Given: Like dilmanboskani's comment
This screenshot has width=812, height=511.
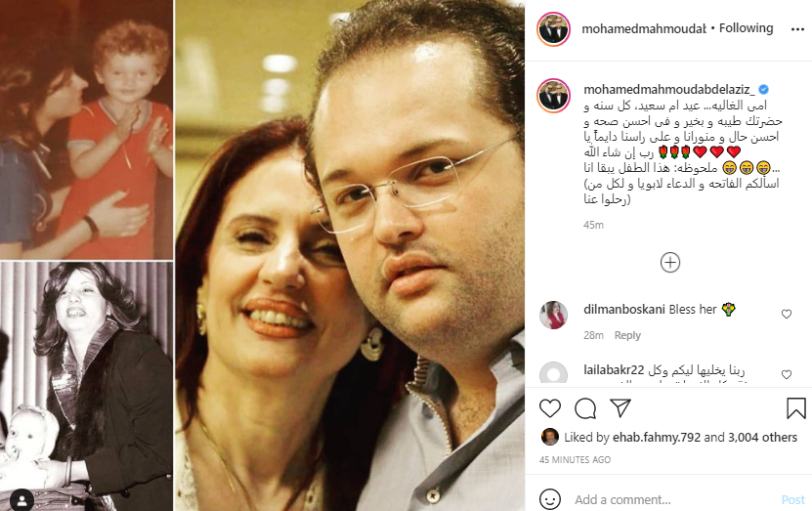Looking at the screenshot, I should coord(787,314).
